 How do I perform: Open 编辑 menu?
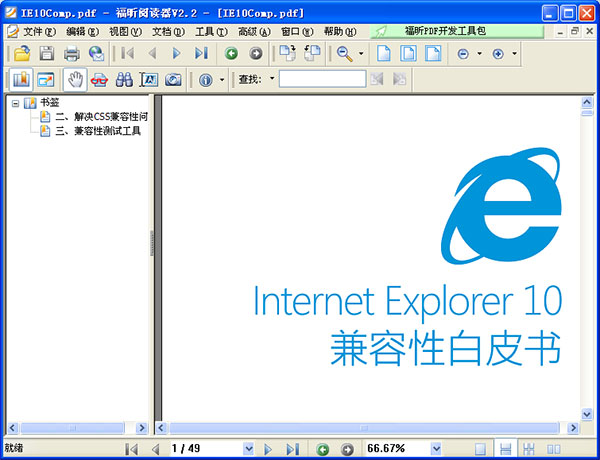pyautogui.click(x=82, y=32)
